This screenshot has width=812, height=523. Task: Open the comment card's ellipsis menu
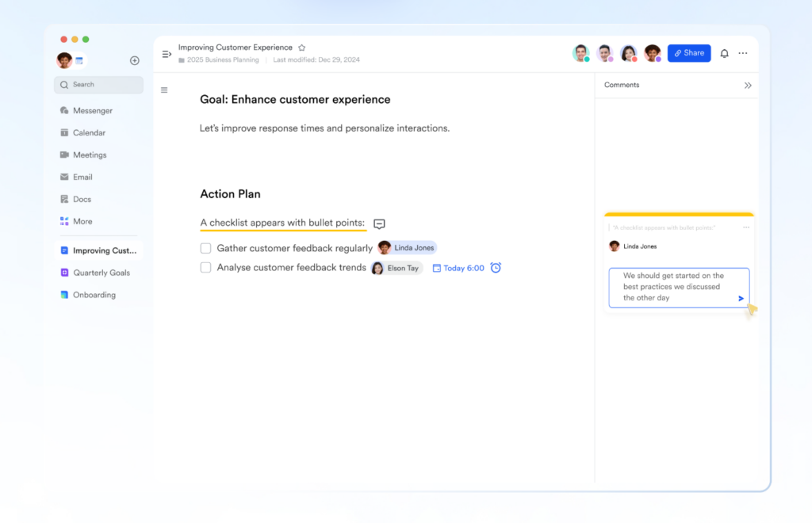pos(745,227)
